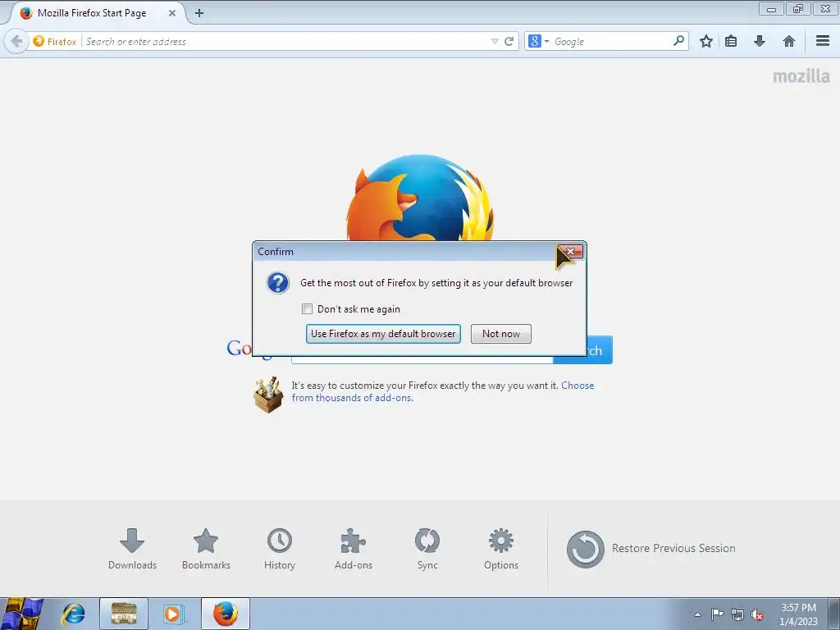Open History shortcut on start page

280,549
